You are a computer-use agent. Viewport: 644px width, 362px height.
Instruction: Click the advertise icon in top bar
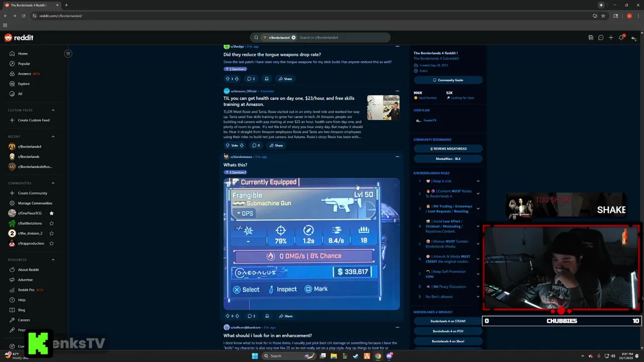(x=591, y=38)
